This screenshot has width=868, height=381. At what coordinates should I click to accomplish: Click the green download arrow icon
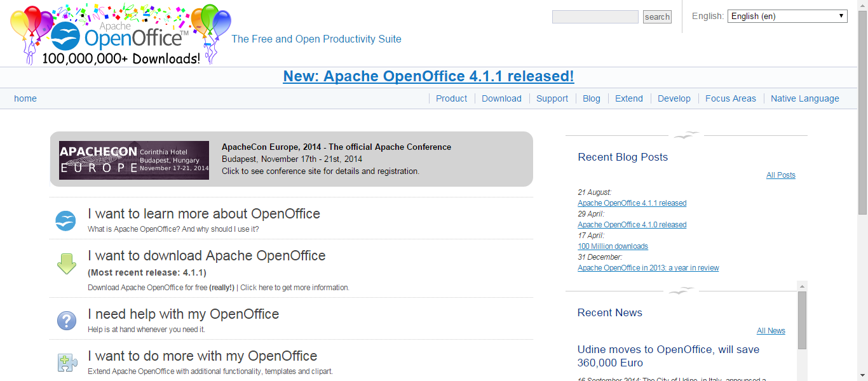coord(67,264)
